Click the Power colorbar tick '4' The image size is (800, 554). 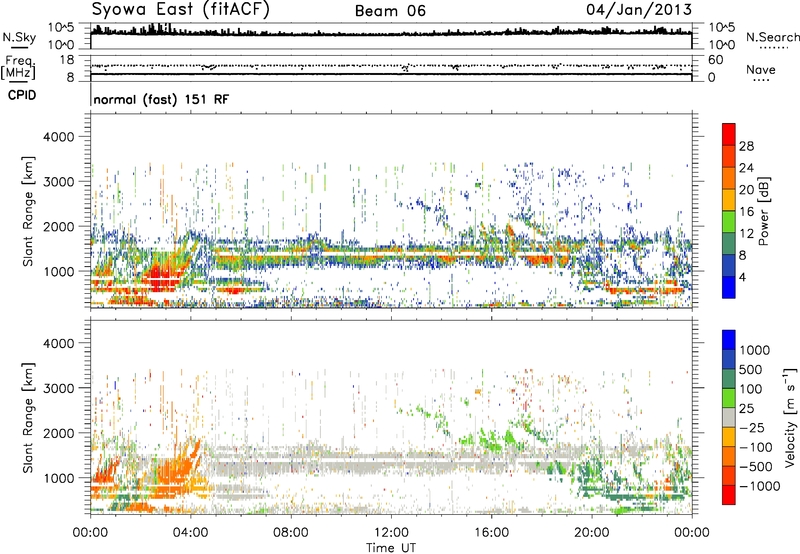[x=743, y=277]
